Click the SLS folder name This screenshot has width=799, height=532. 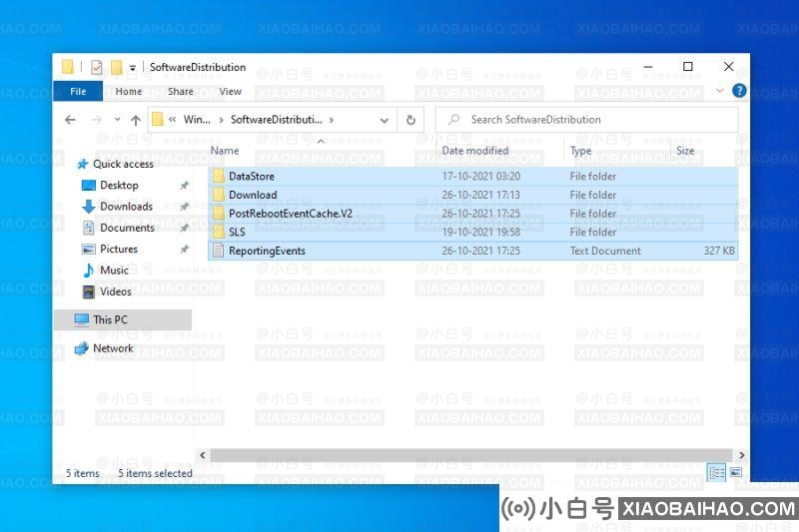(x=237, y=232)
